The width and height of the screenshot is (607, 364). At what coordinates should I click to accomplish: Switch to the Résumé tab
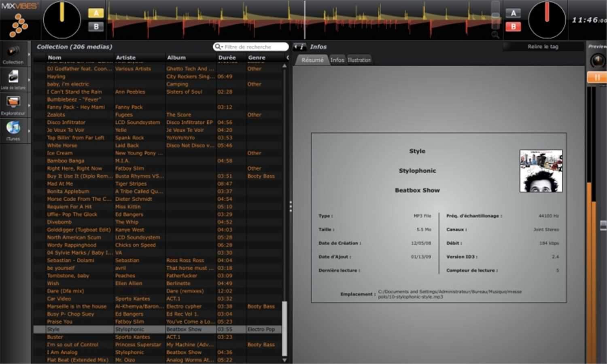click(x=312, y=60)
